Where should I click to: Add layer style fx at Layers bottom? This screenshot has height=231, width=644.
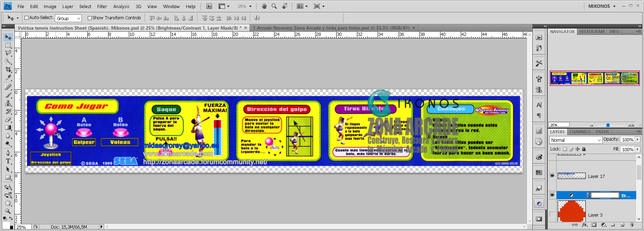point(584,225)
